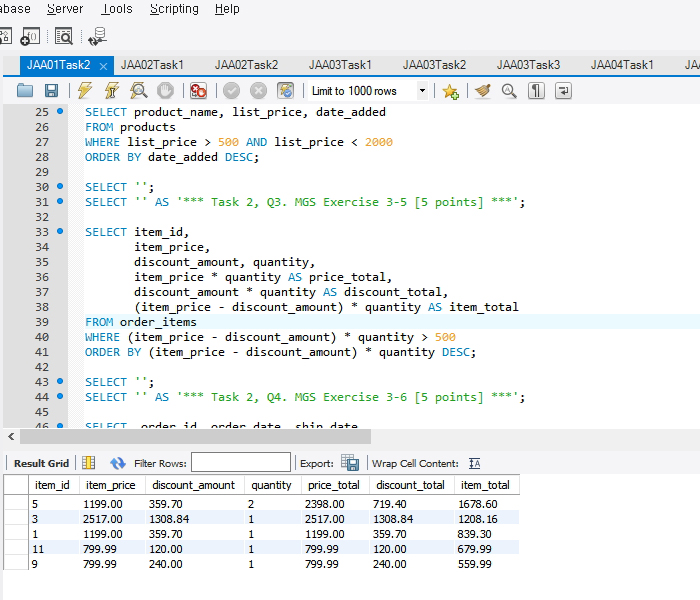Open the Scripting menu
This screenshot has height=600, width=700.
pyautogui.click(x=174, y=9)
